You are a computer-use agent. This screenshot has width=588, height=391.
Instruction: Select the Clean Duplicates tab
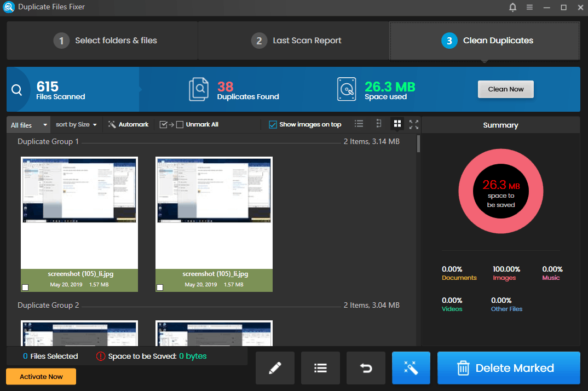(485, 41)
